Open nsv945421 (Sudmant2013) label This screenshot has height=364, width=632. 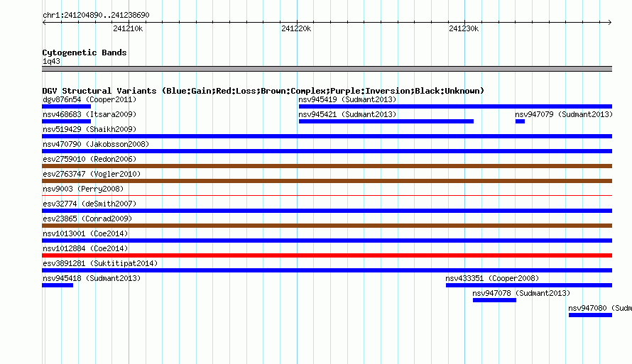pos(347,114)
